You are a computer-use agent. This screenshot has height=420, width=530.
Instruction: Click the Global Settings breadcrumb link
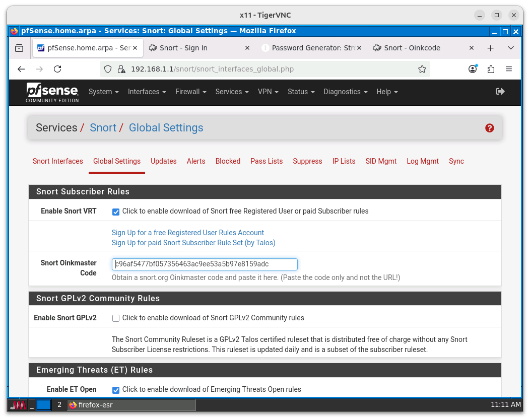pos(166,128)
